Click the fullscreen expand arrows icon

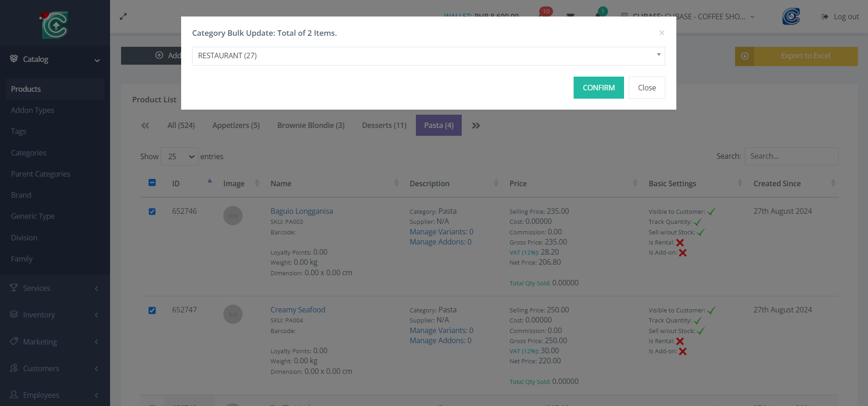pyautogui.click(x=123, y=17)
